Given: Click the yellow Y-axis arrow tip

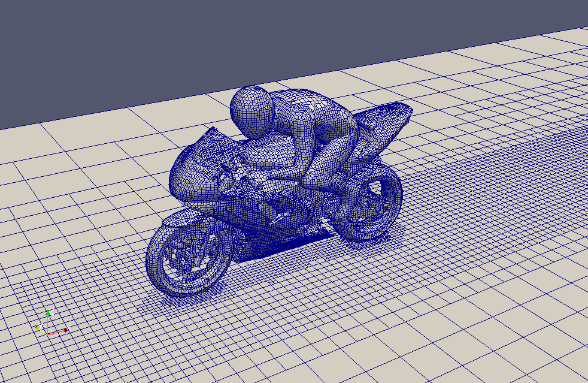Looking at the screenshot, I should pos(38,328).
